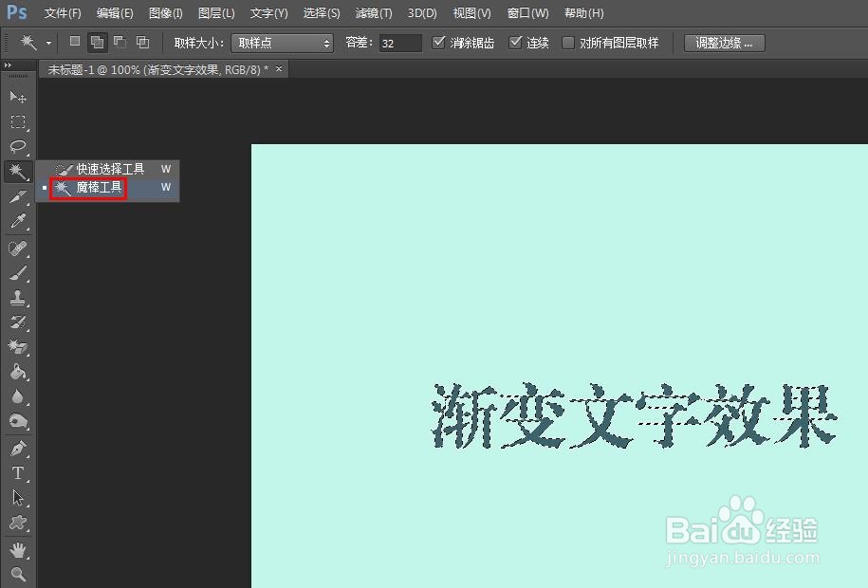Open the 图层(L) menu
The width and height of the screenshot is (868, 588).
(216, 12)
